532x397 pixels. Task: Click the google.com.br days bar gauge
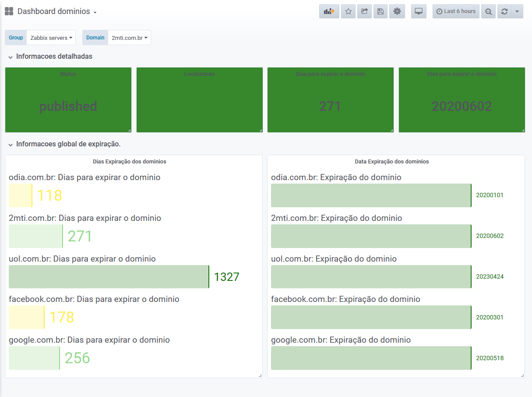point(35,358)
